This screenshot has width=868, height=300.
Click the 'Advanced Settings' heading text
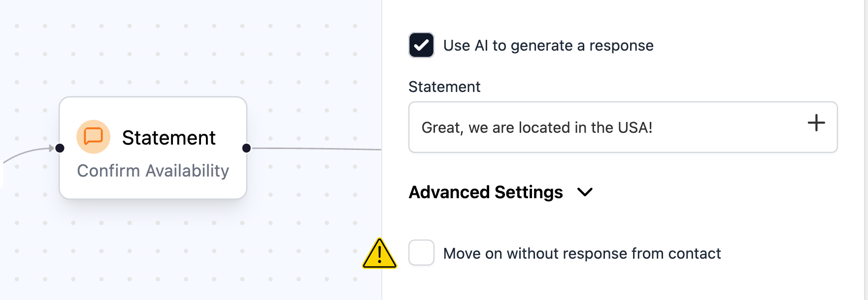[486, 192]
